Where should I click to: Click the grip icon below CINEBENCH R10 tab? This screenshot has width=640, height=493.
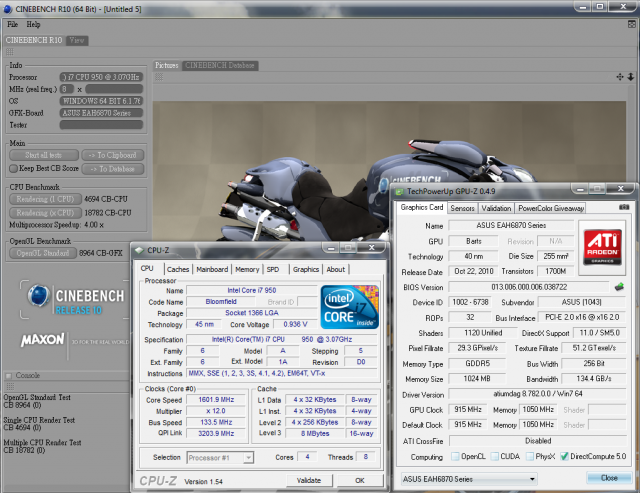(x=9, y=51)
